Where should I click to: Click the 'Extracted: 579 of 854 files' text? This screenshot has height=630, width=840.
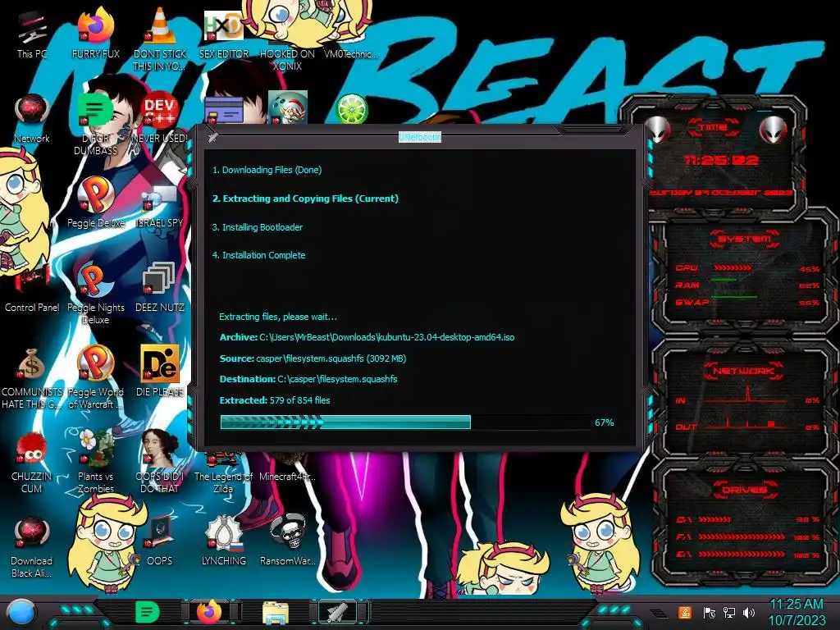pos(275,400)
